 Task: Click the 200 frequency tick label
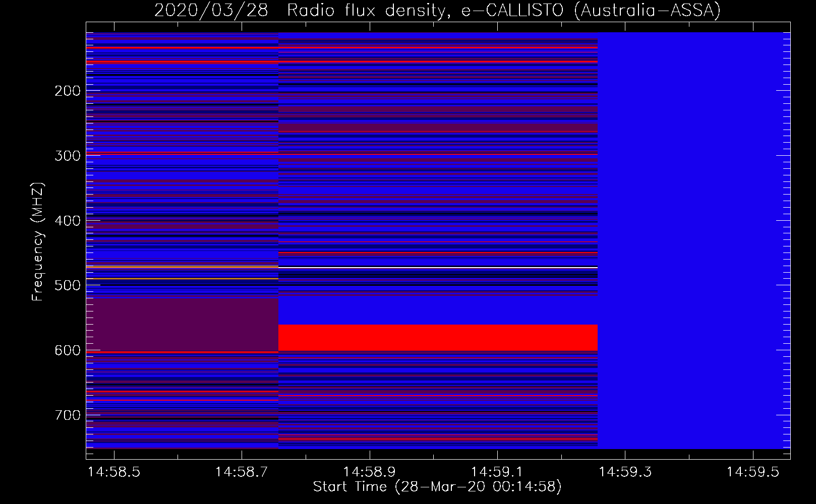click(68, 91)
